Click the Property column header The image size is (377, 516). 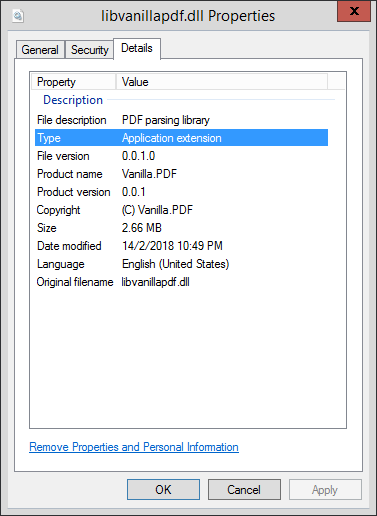tap(74, 82)
